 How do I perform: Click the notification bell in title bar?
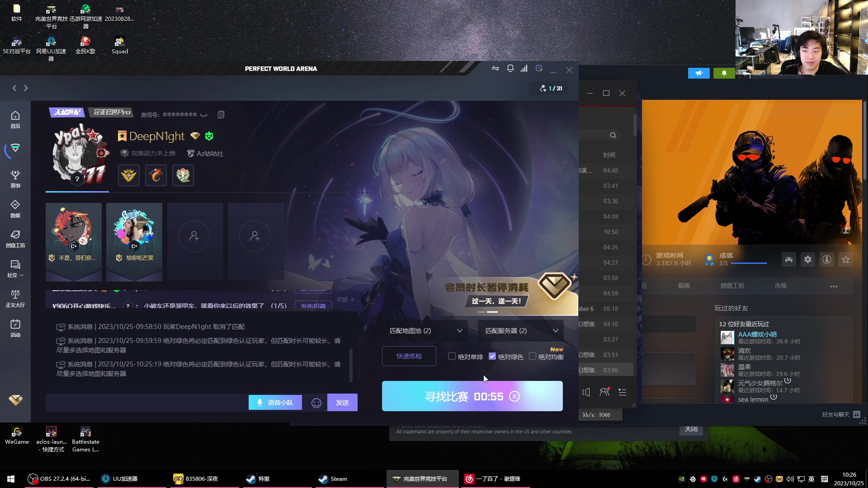(x=510, y=69)
